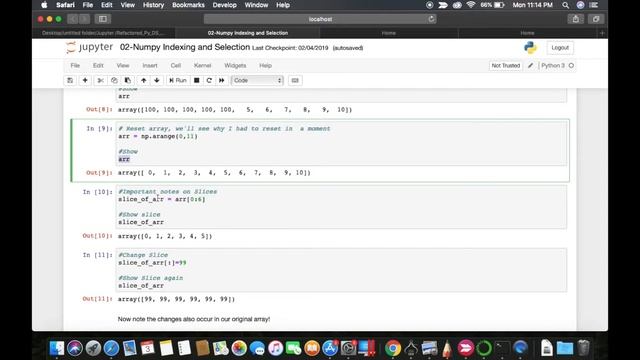Viewport: 640px width, 360px height.
Task: Click the Python logo in notebook header
Action: 530,48
